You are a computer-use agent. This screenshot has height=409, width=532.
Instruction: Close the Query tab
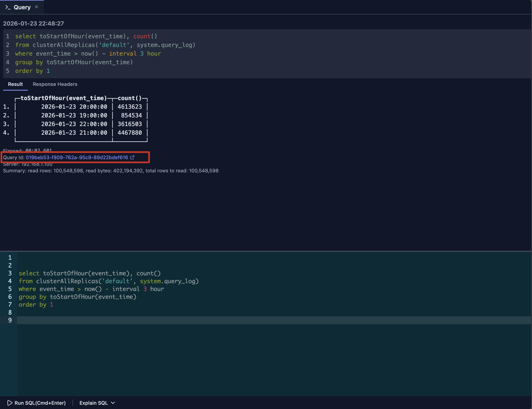pyautogui.click(x=36, y=7)
